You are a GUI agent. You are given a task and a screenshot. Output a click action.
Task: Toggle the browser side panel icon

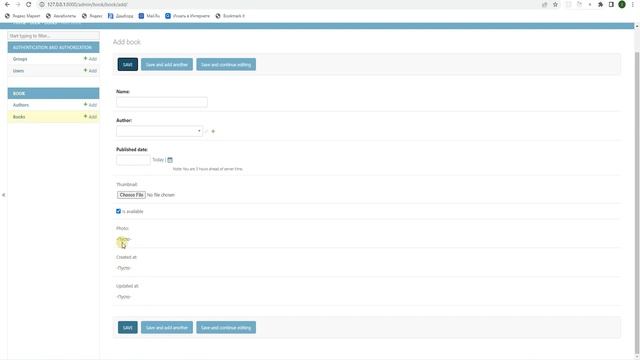[611, 4]
